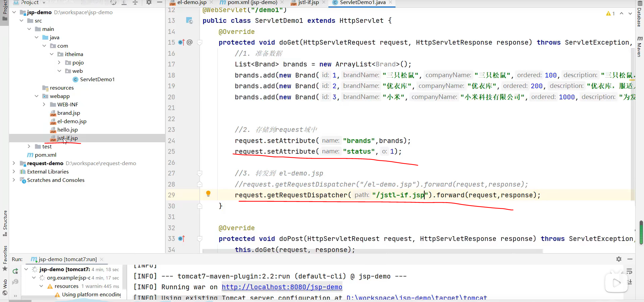Click the overriding method gutter icon on line 15

point(181,42)
